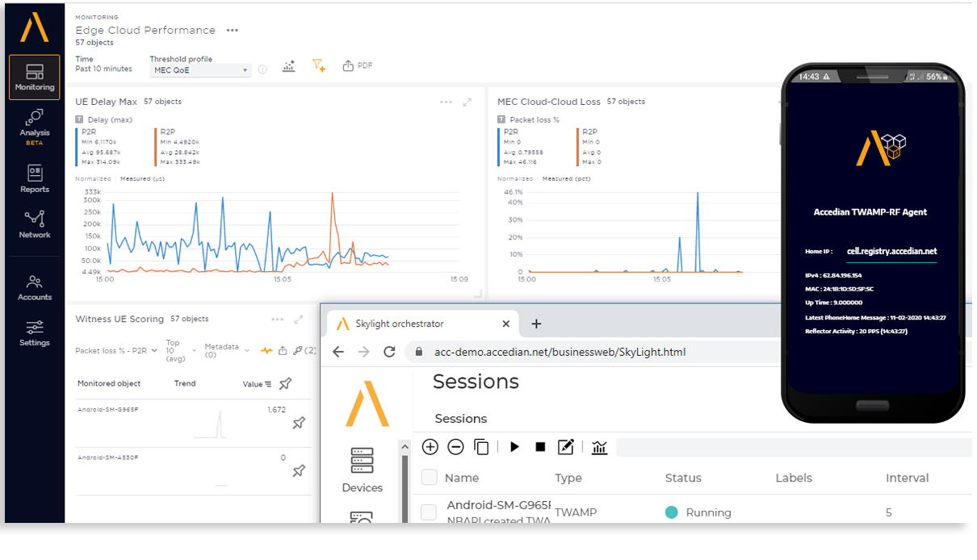This screenshot has height=560, width=977.
Task: Open the Threshold profile MEC QoE dropdown
Action: tap(200, 70)
